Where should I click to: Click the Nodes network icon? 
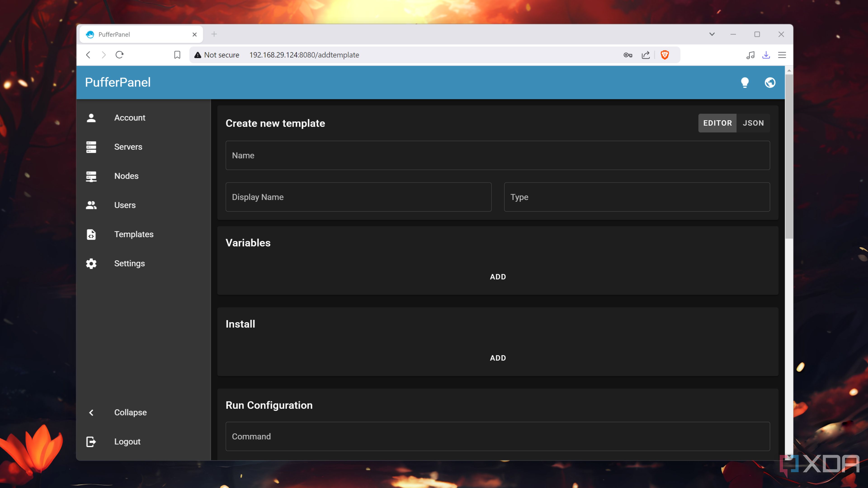point(91,176)
